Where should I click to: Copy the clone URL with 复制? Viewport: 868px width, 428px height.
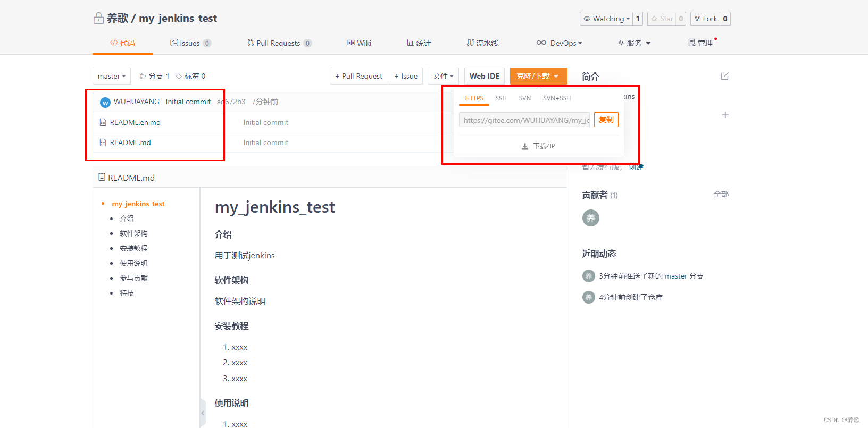tap(606, 120)
